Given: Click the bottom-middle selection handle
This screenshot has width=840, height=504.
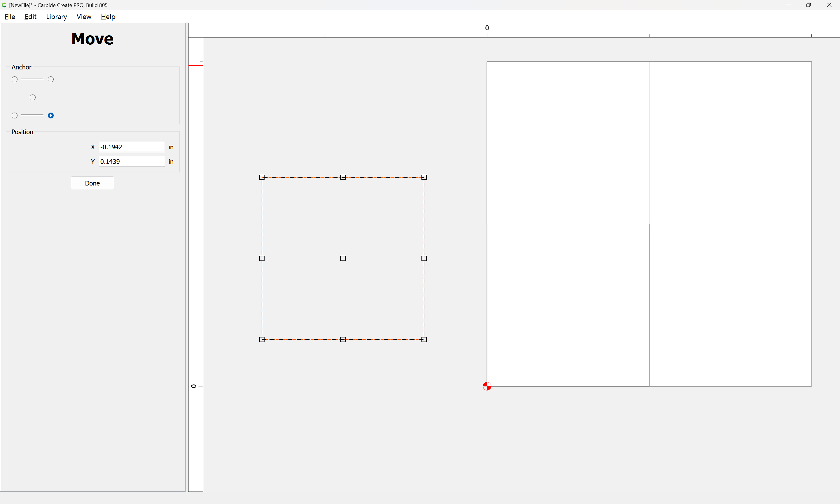Looking at the screenshot, I should [x=343, y=339].
